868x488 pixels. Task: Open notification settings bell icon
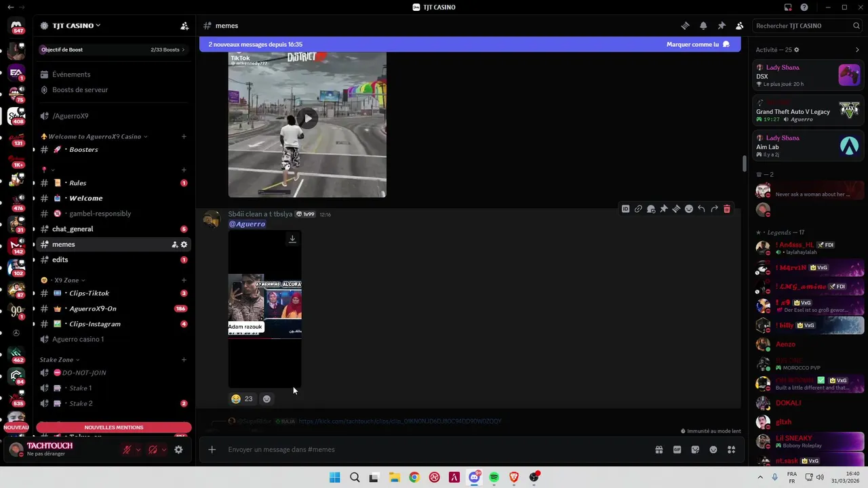pos(703,26)
